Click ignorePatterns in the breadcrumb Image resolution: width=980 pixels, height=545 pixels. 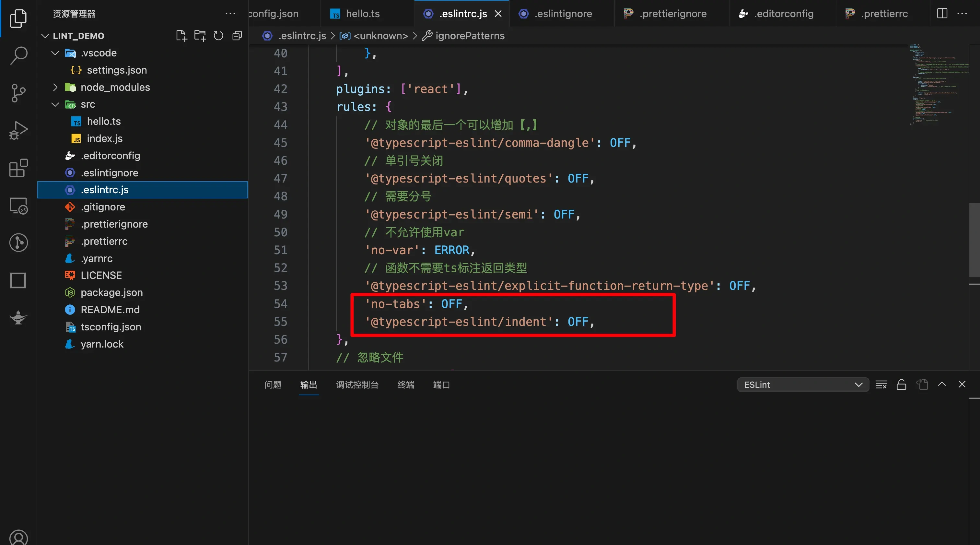tap(470, 36)
